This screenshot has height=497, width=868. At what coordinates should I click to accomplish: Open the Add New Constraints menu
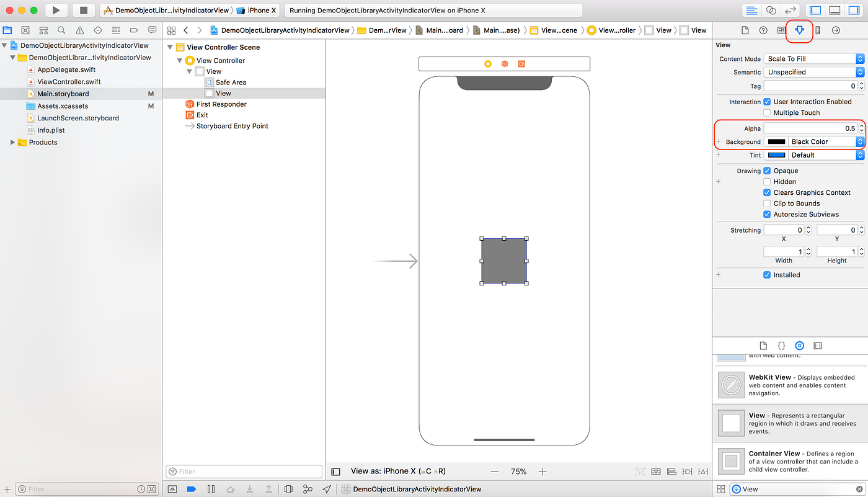[688, 472]
